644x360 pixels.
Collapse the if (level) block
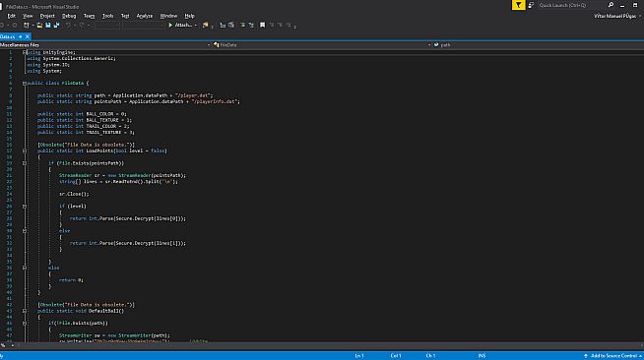[25, 207]
